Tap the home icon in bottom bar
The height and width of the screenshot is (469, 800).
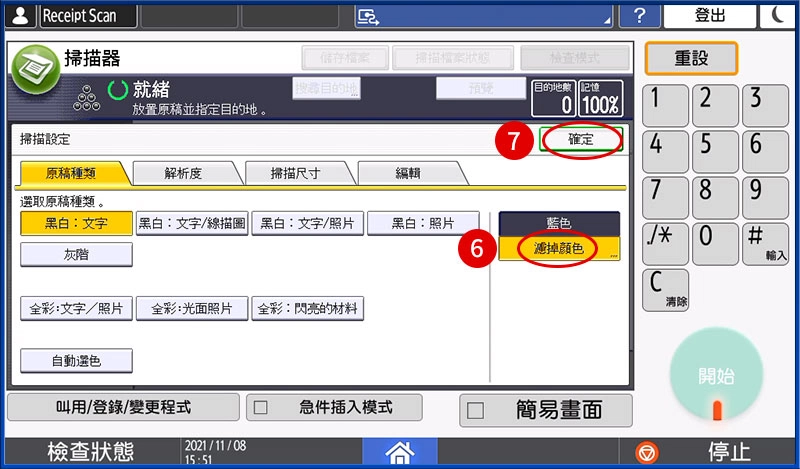click(x=399, y=452)
